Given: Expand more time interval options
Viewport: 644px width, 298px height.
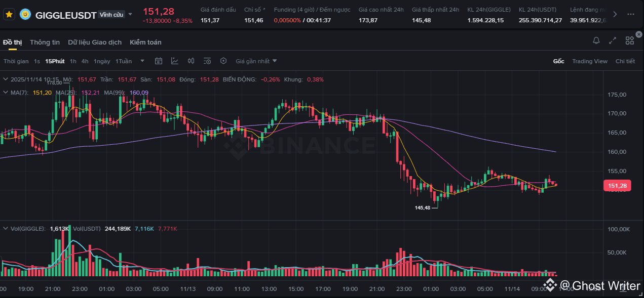Looking at the screenshot, I should click(142, 61).
